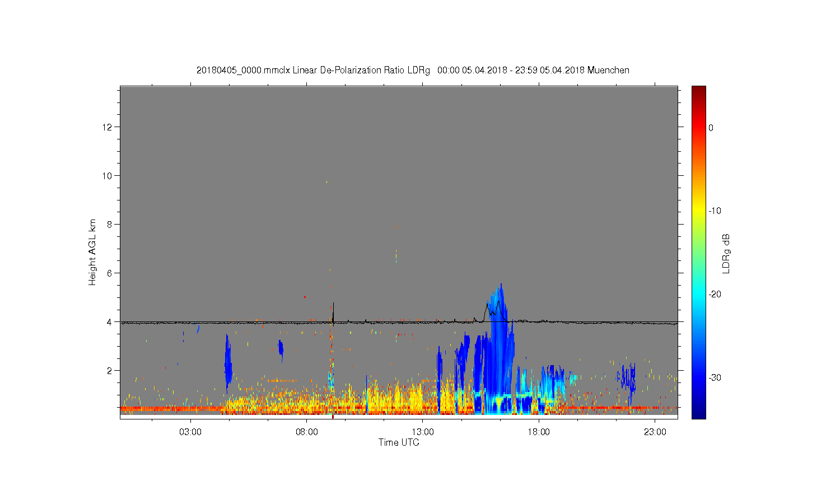Click the height tick label 4
Viewport: 840px width, 504px height.
click(x=110, y=322)
